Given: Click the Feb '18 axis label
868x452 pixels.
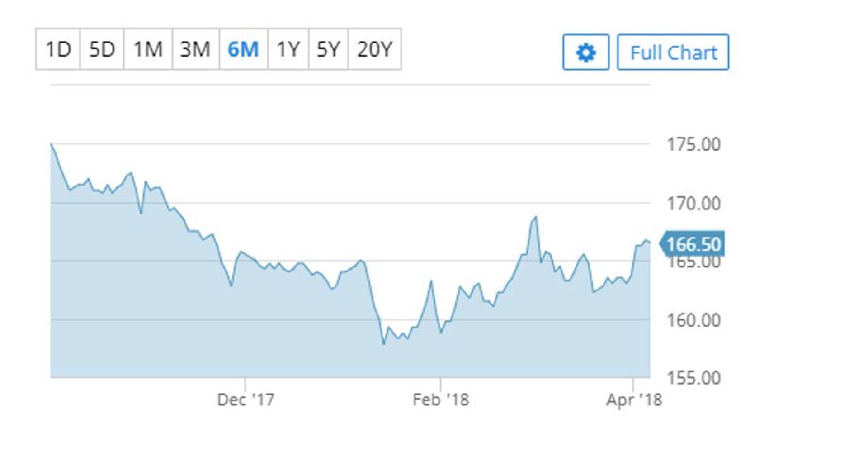Looking at the screenshot, I should point(441,400).
